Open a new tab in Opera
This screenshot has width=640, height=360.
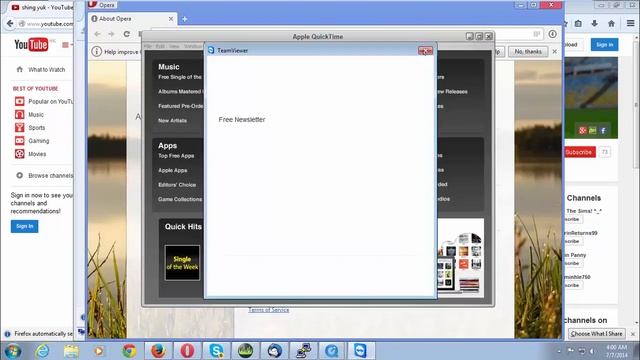tap(184, 19)
